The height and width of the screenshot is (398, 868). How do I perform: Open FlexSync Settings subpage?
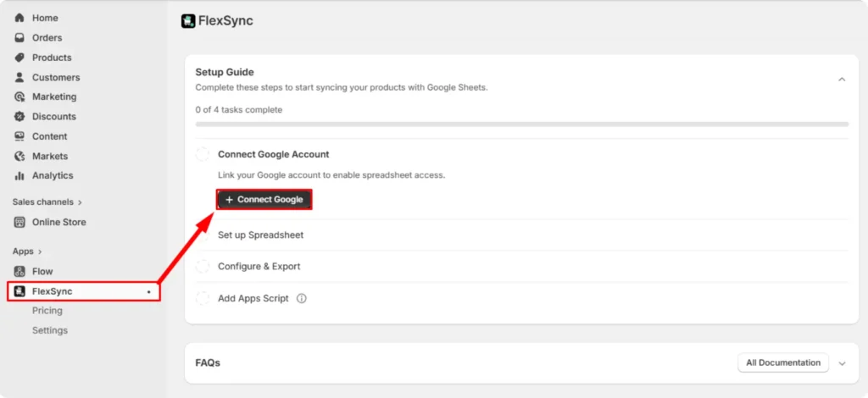click(x=50, y=330)
